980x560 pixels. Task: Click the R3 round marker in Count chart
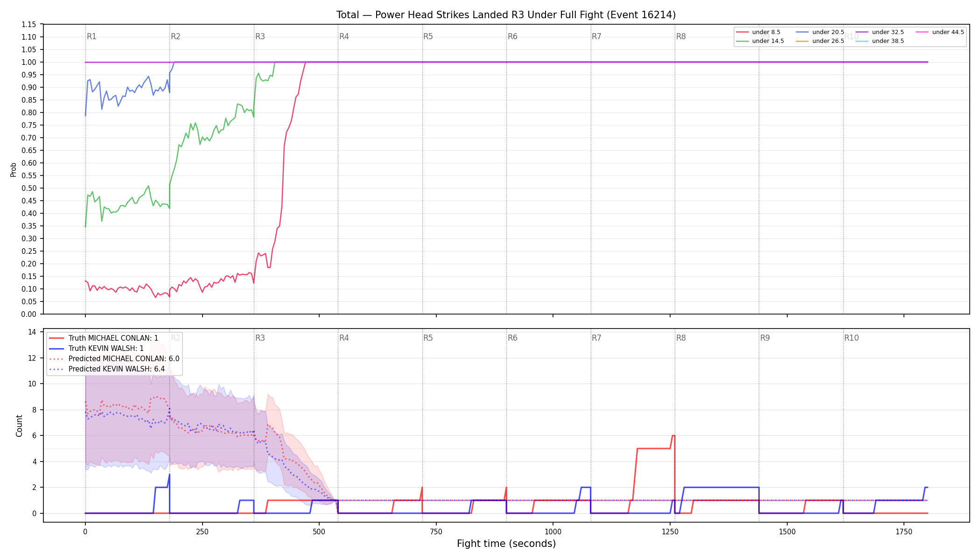click(260, 338)
